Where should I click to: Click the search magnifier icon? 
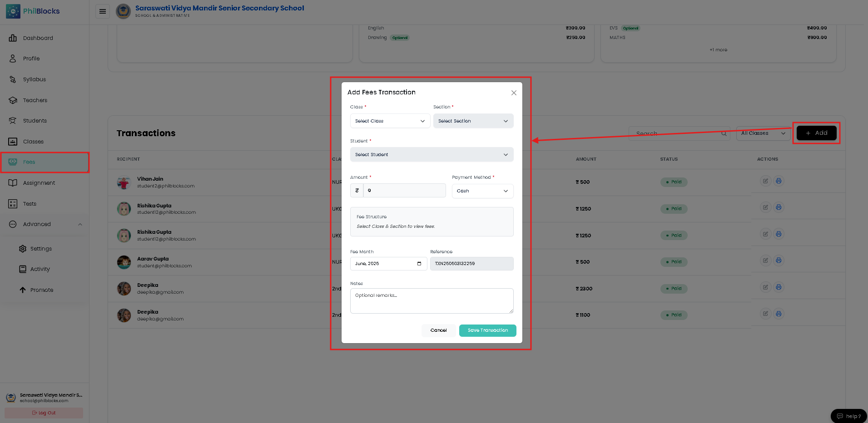click(x=724, y=133)
